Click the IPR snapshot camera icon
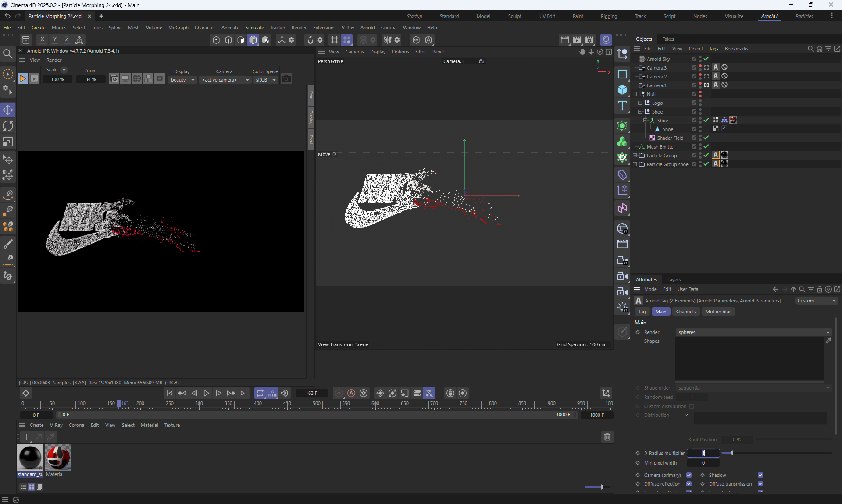 [x=286, y=79]
